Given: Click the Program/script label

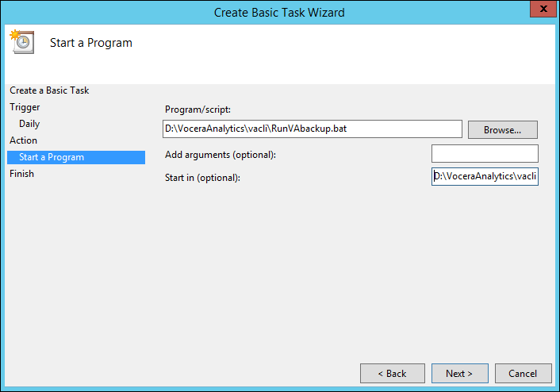Looking at the screenshot, I should click(x=197, y=110).
